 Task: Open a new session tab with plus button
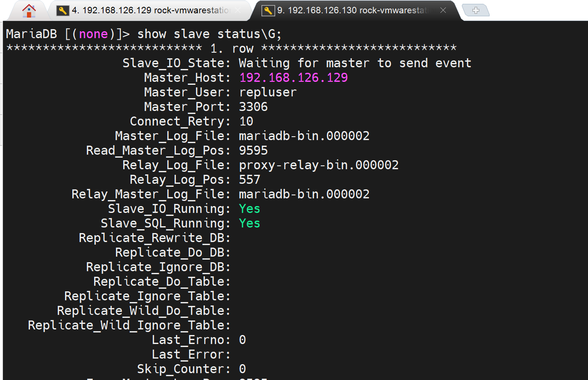[475, 10]
